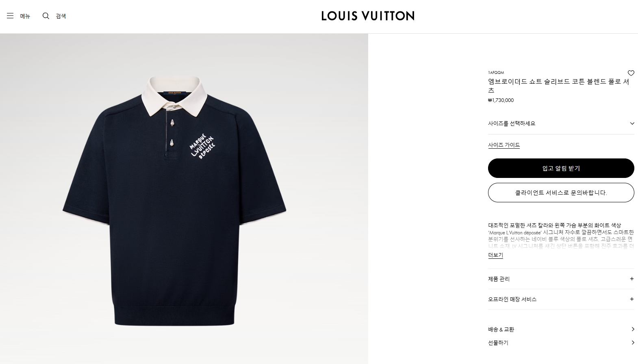The height and width of the screenshot is (364, 638).
Task: Click the 검색 search label
Action: [x=61, y=16]
